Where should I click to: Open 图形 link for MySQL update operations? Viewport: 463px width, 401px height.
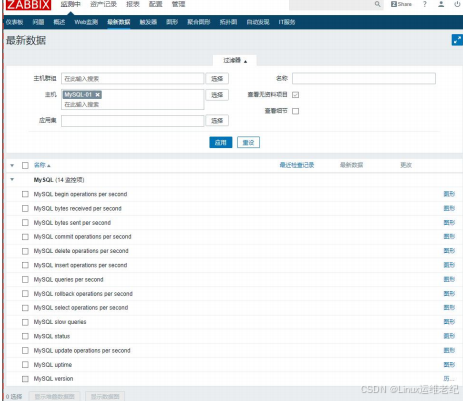[449, 350]
